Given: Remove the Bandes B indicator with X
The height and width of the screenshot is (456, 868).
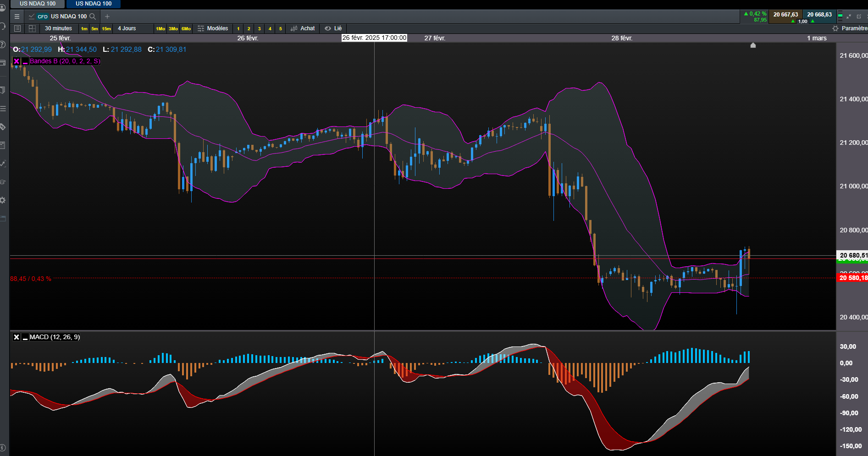Looking at the screenshot, I should tap(17, 61).
